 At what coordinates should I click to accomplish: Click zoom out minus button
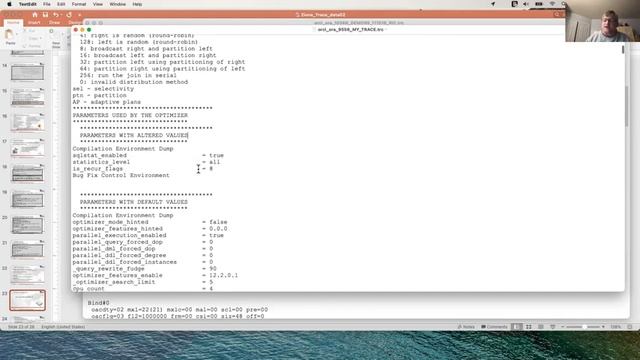click(562, 327)
